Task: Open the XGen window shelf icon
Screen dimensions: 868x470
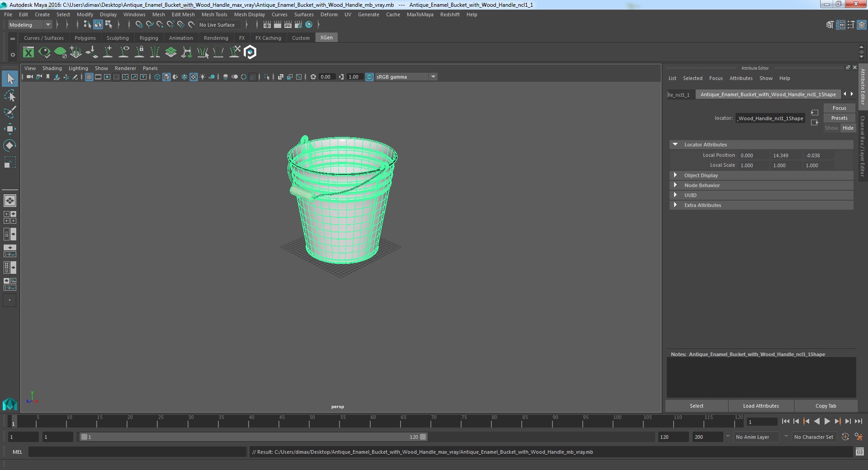Action: click(28, 52)
